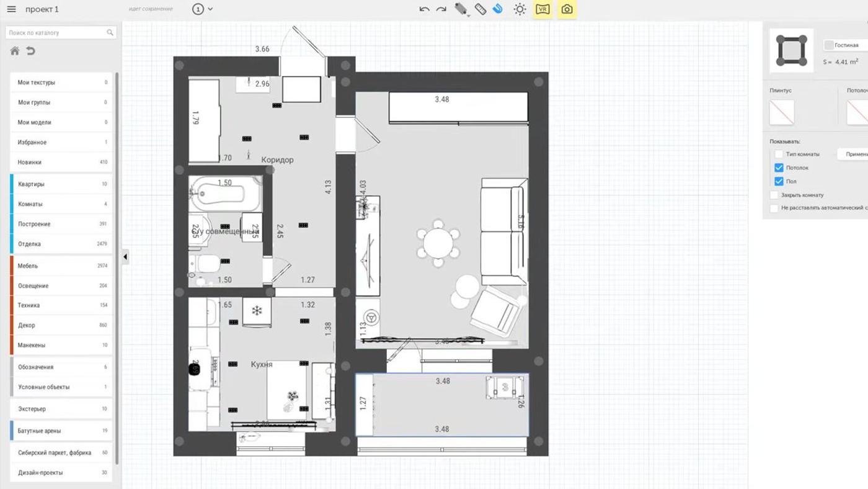Open the Освещение catalog category

coord(61,286)
